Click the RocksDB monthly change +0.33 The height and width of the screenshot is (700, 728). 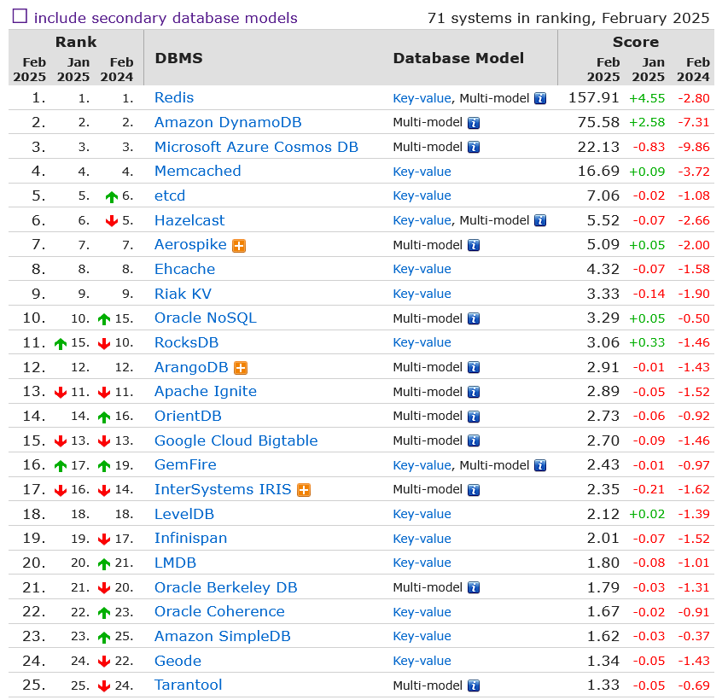647,343
